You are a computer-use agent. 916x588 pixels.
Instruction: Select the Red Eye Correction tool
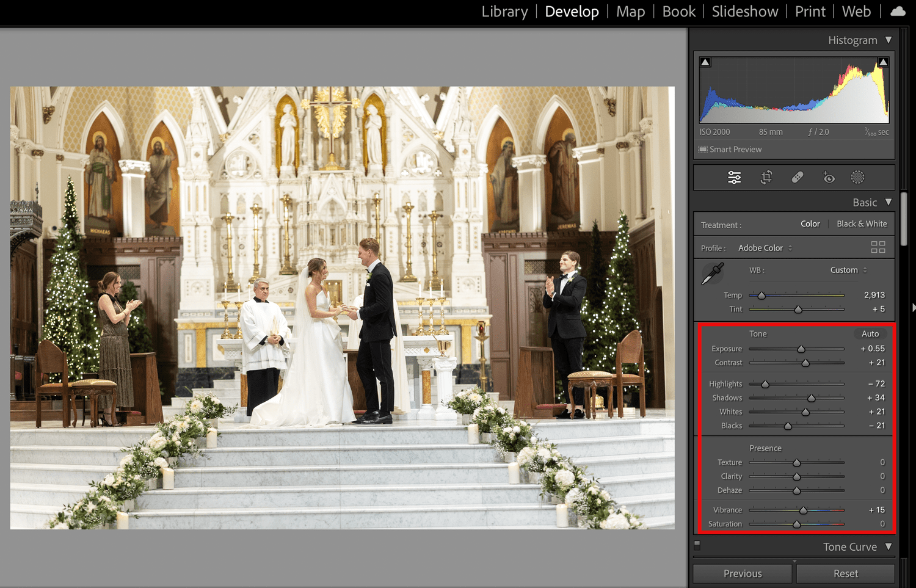pyautogui.click(x=828, y=177)
